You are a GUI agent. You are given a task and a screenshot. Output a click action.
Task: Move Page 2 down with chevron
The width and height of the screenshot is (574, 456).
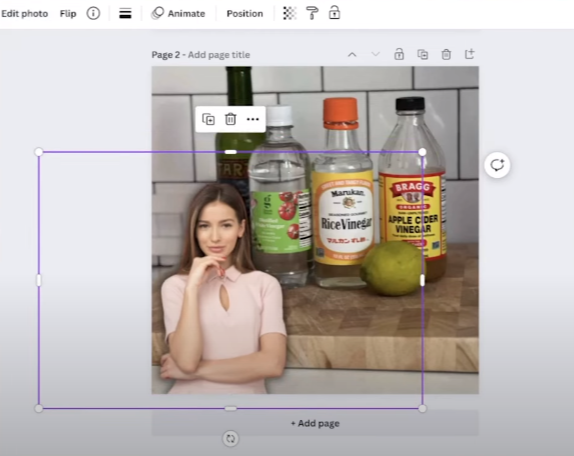375,55
